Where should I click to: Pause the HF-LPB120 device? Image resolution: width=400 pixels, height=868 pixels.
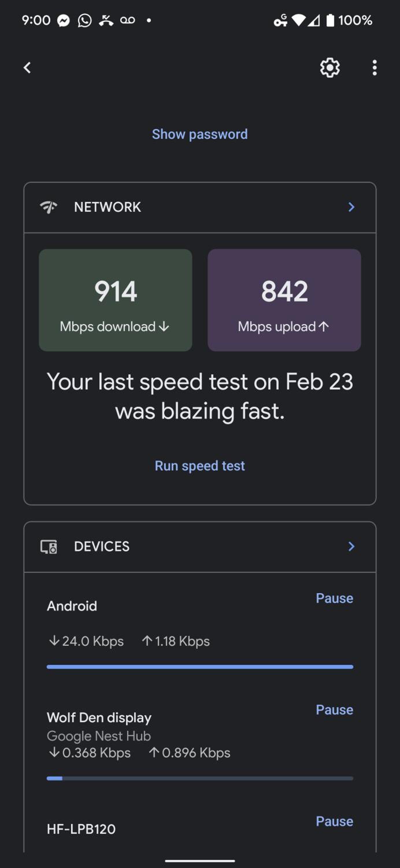334,821
